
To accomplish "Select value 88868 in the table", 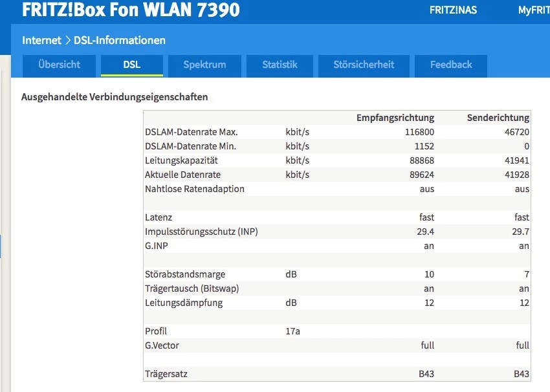I will click(x=422, y=160).
